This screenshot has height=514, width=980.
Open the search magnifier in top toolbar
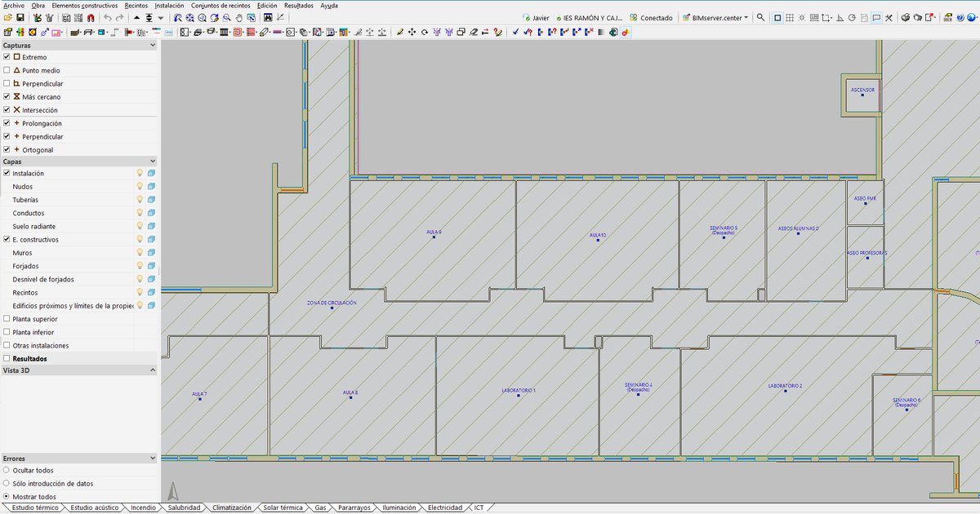(x=760, y=18)
